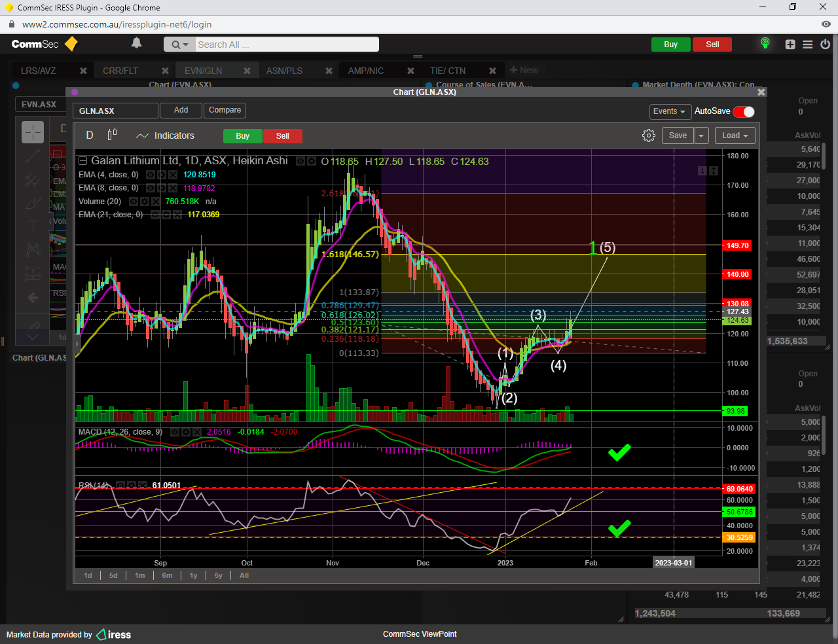Remove the MACD indicator
Image resolution: width=838 pixels, height=644 pixels.
pos(197,432)
